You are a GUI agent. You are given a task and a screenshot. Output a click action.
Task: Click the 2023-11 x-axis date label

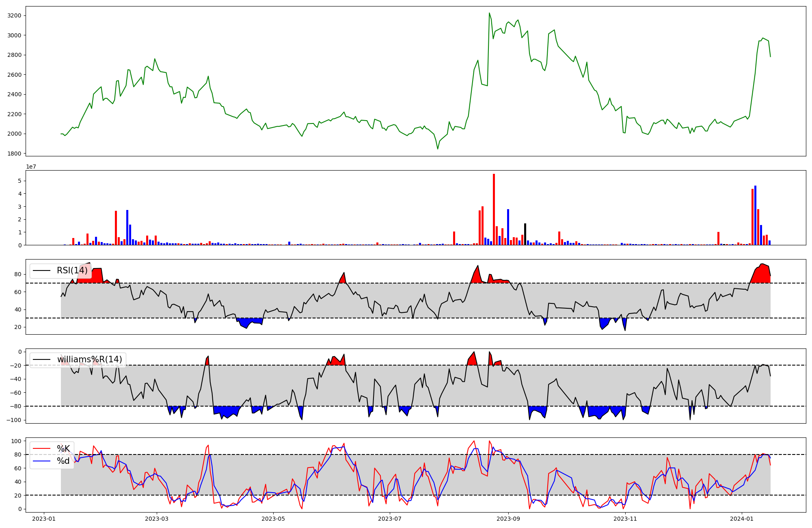pyautogui.click(x=625, y=519)
